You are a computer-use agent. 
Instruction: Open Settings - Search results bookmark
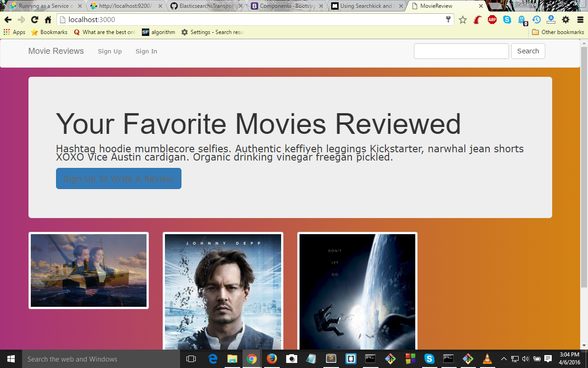[212, 32]
